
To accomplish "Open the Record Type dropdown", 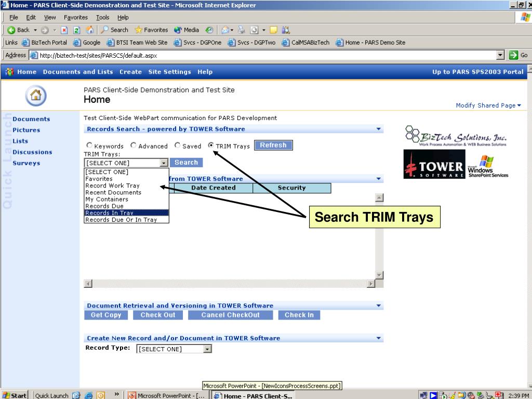I will 174,349.
